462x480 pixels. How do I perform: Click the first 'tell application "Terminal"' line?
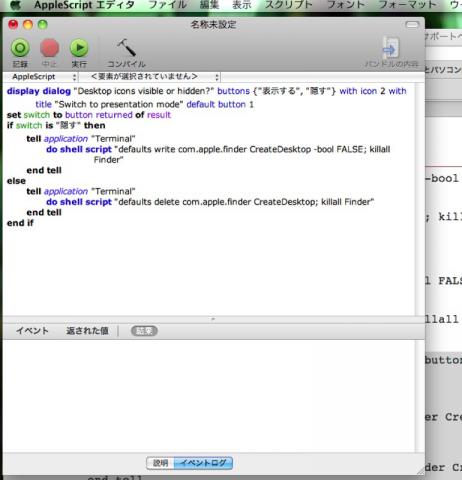click(x=81, y=139)
